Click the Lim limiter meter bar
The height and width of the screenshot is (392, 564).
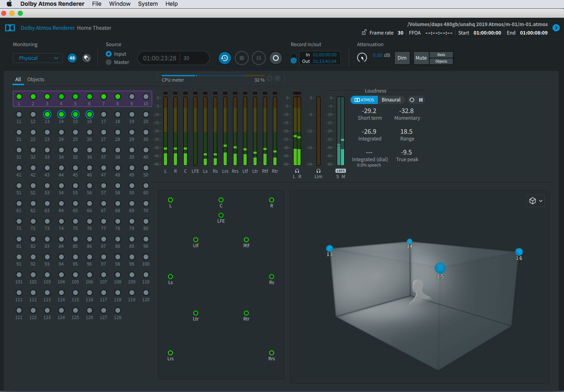tap(318, 131)
